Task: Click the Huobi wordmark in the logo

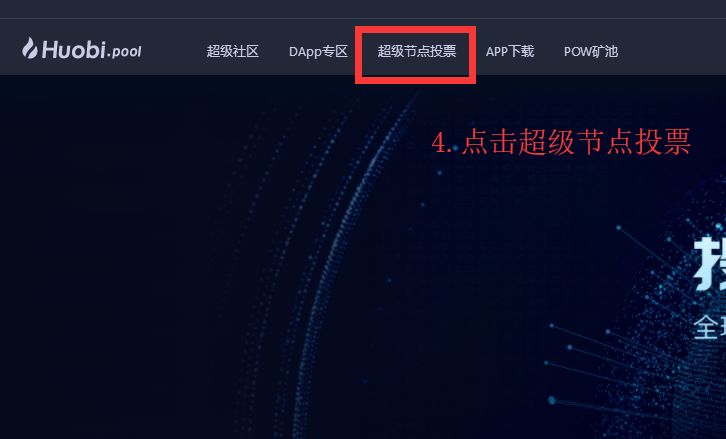Action: pos(74,50)
